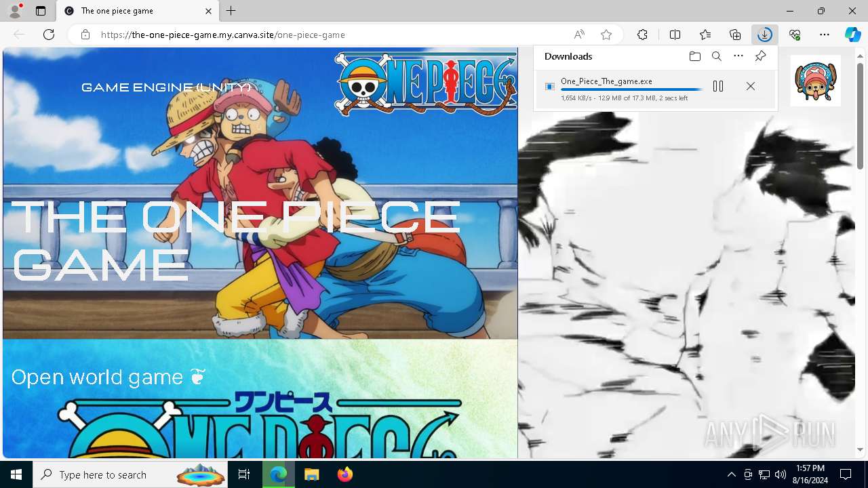Open Windows Start menu
This screenshot has width=868, height=488.
(16, 474)
